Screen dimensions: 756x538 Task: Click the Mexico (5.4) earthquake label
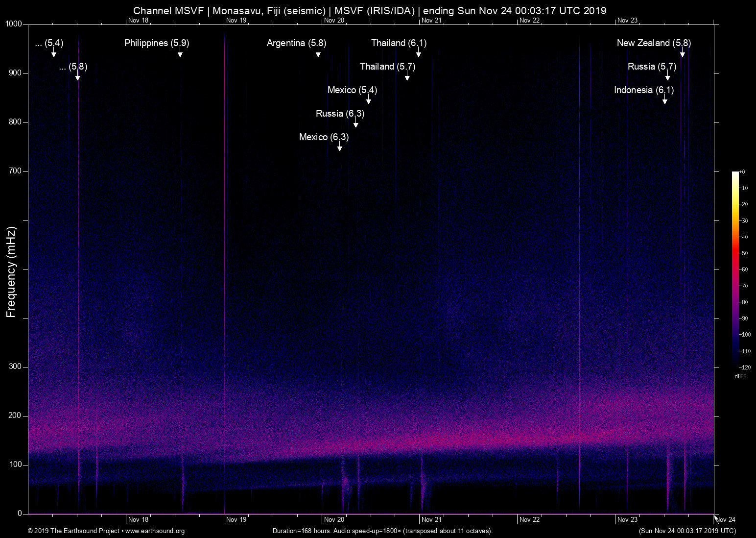[x=352, y=90]
